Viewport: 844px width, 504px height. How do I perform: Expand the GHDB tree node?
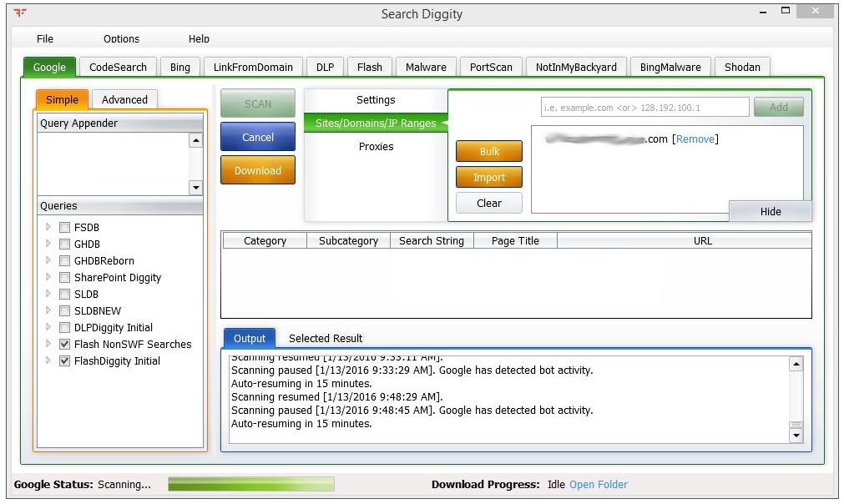pos(48,243)
